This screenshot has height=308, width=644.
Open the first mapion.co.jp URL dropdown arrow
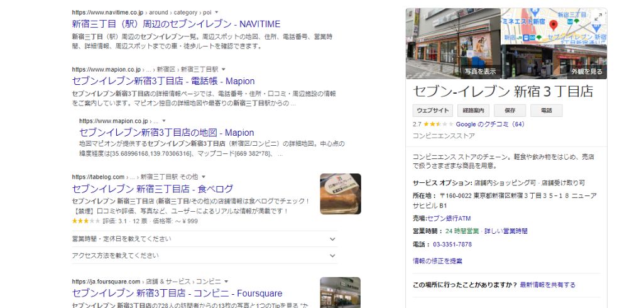pyautogui.click(x=224, y=69)
